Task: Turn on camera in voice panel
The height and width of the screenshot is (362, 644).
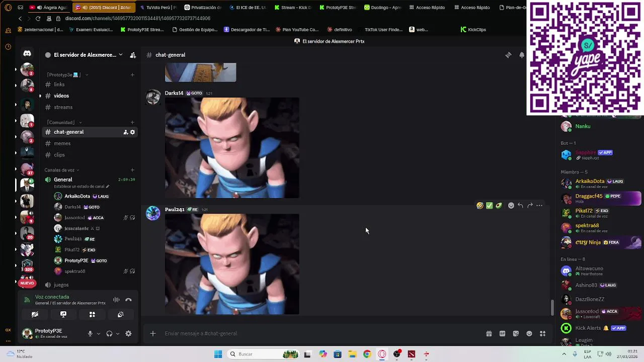Action: point(35,314)
